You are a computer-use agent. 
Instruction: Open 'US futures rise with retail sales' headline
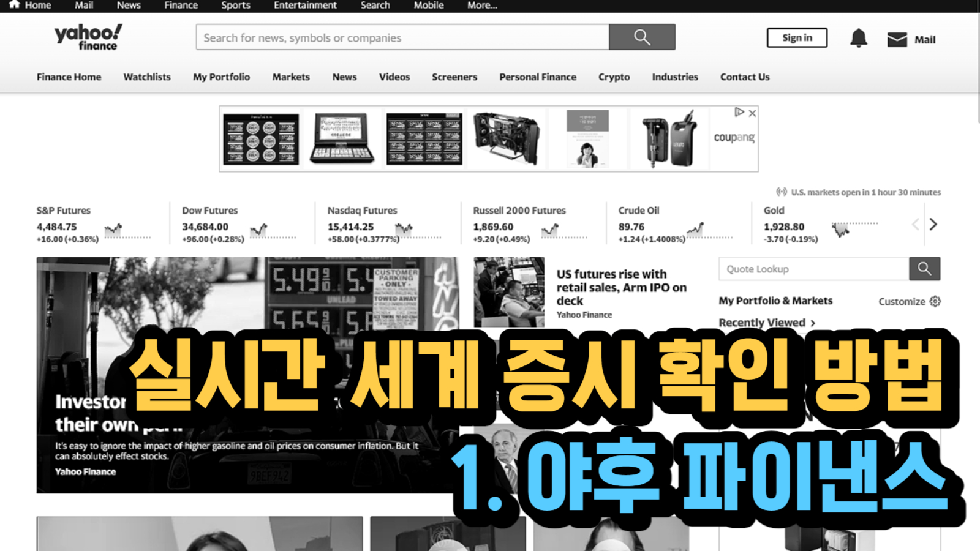point(622,288)
